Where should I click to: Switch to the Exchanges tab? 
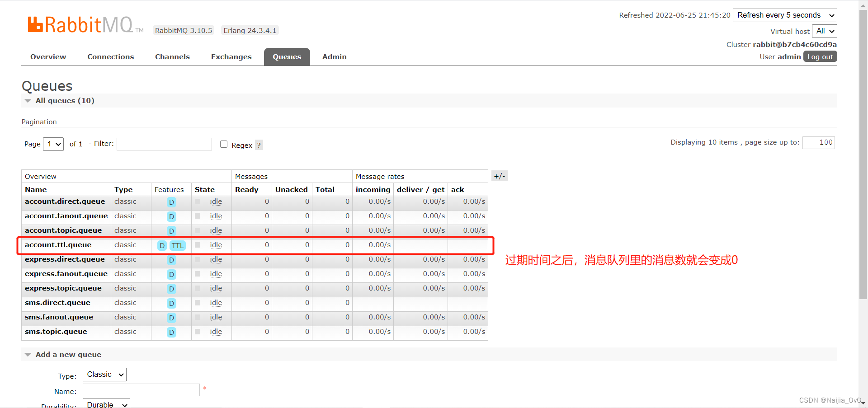pos(231,57)
